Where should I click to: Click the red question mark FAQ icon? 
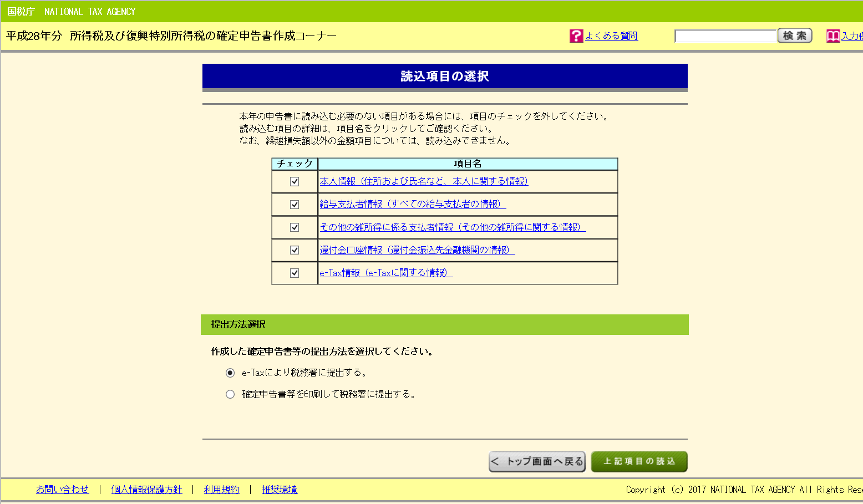click(x=576, y=36)
